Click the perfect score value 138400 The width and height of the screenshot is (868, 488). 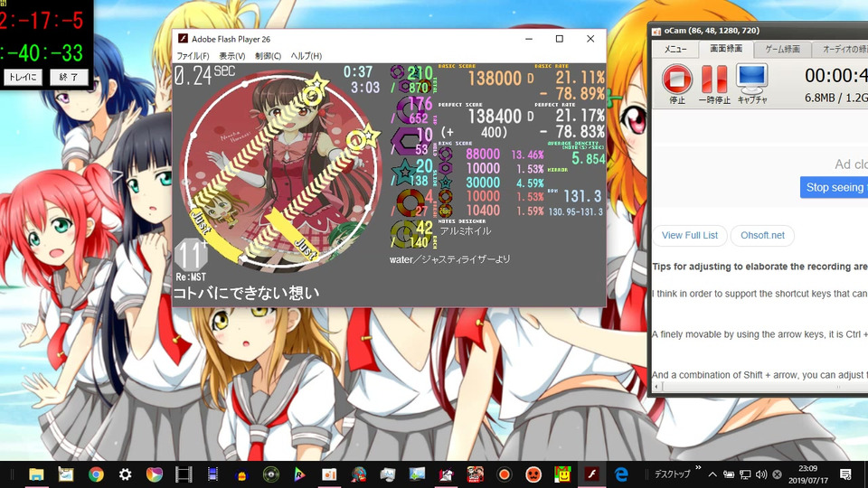(x=495, y=117)
